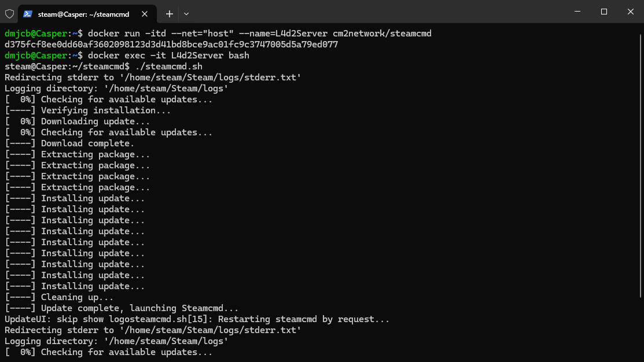Click the administrator shield icon in title bar
The width and height of the screenshot is (644, 362).
[9, 14]
